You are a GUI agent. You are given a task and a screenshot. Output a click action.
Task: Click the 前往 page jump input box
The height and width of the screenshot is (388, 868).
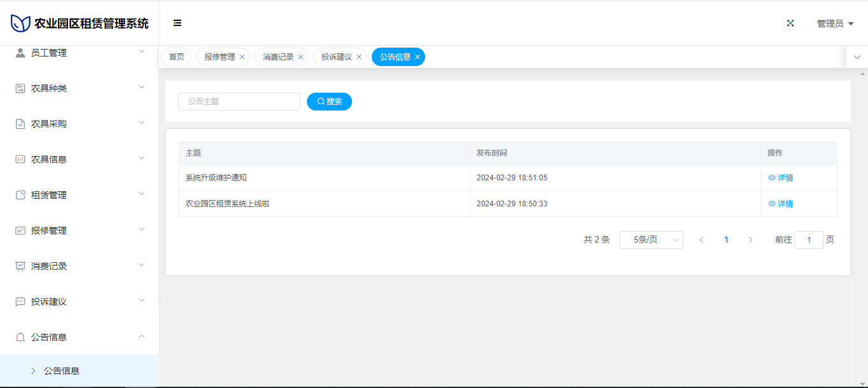tap(809, 240)
